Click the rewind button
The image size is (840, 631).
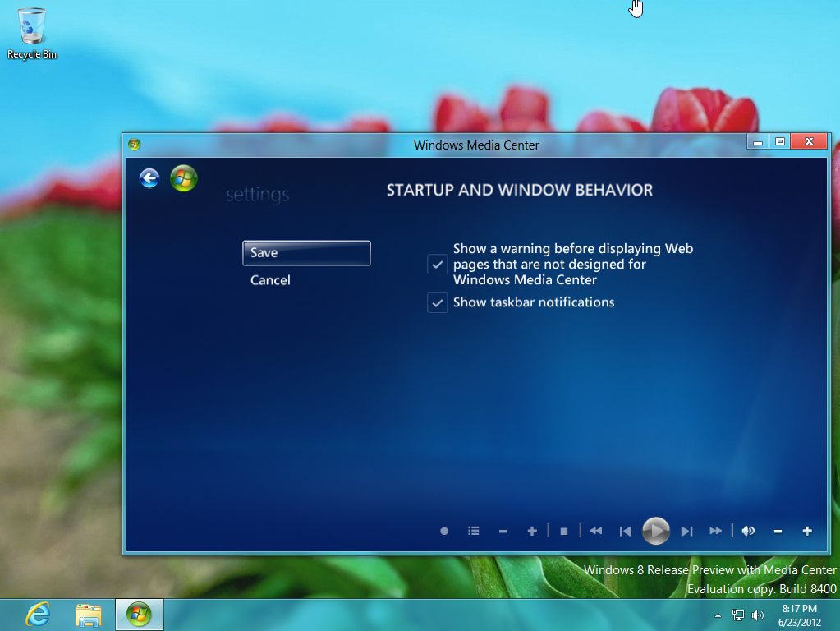click(x=595, y=531)
